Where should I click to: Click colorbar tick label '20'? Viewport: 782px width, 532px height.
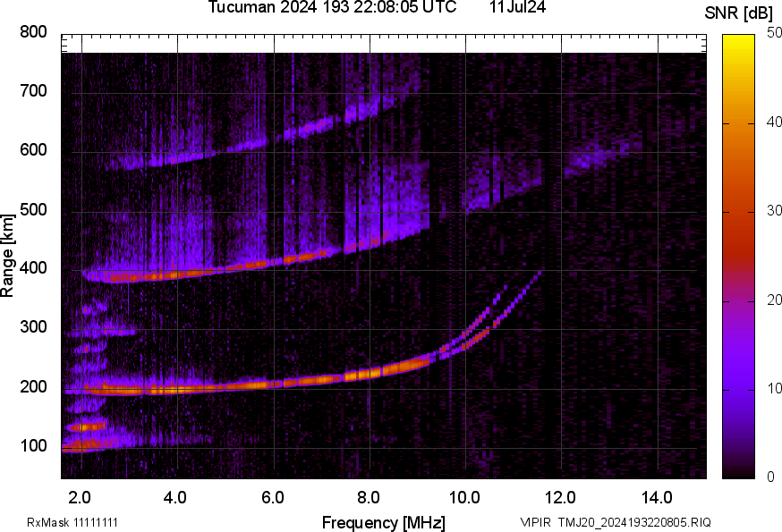coord(775,300)
